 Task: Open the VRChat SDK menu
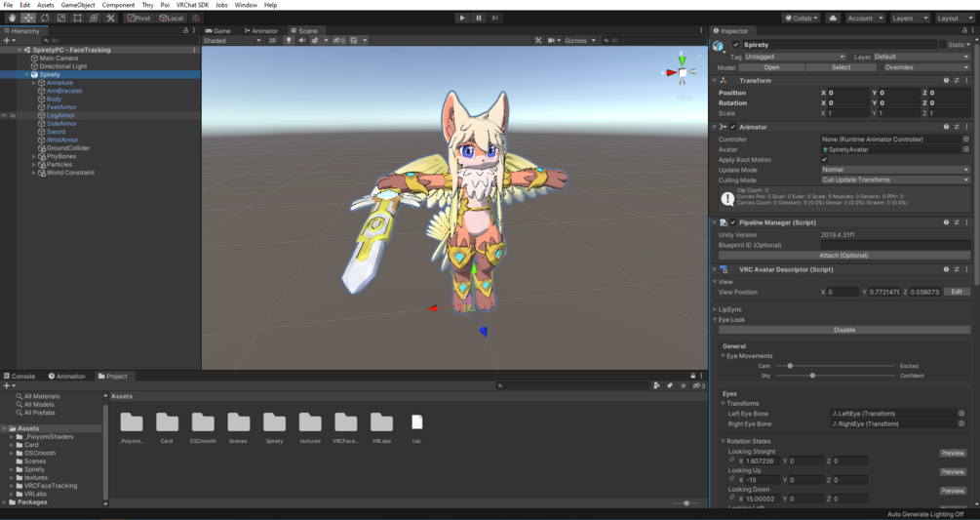click(x=192, y=5)
